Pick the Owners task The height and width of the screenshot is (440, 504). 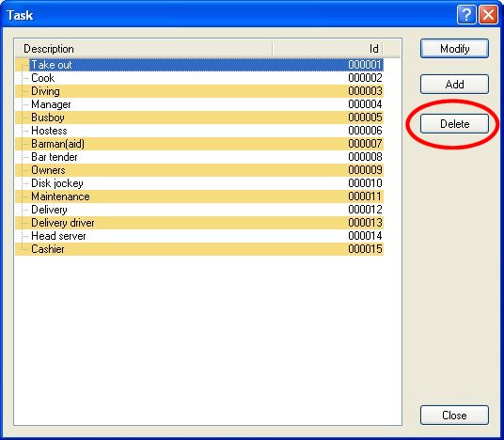[x=199, y=170]
